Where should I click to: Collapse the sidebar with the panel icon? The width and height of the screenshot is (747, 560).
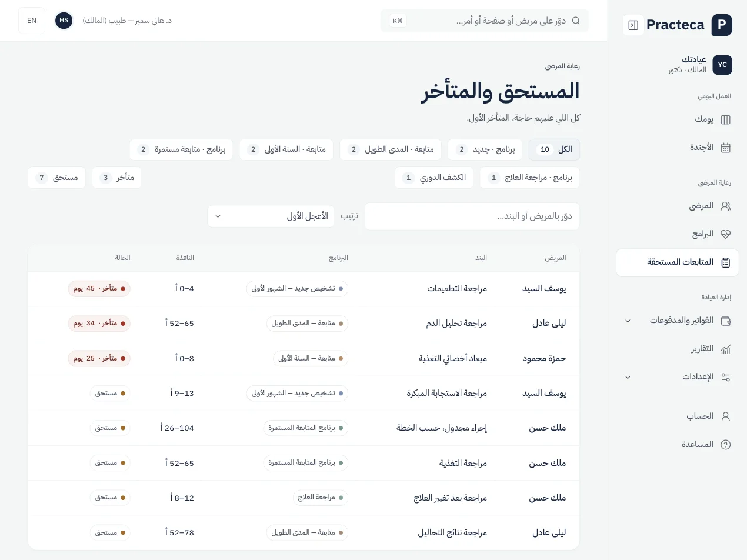pos(633,25)
